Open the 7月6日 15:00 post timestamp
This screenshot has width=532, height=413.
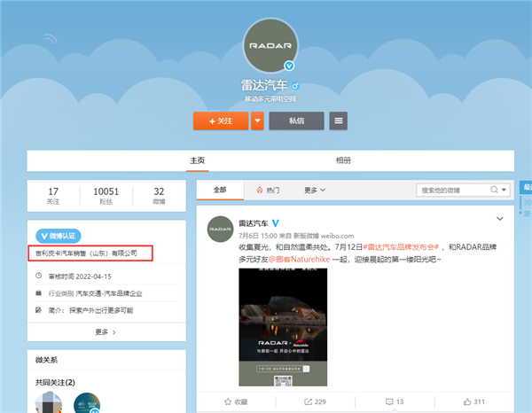[x=258, y=236]
